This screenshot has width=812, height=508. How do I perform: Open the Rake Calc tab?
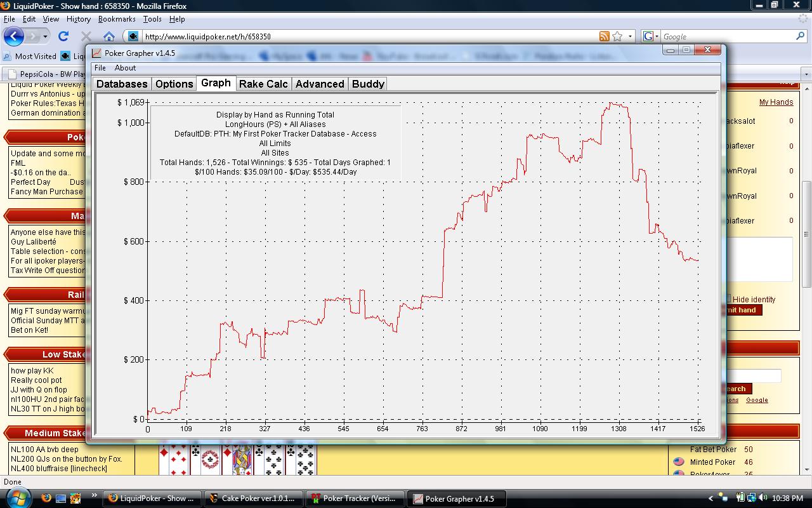[x=263, y=84]
